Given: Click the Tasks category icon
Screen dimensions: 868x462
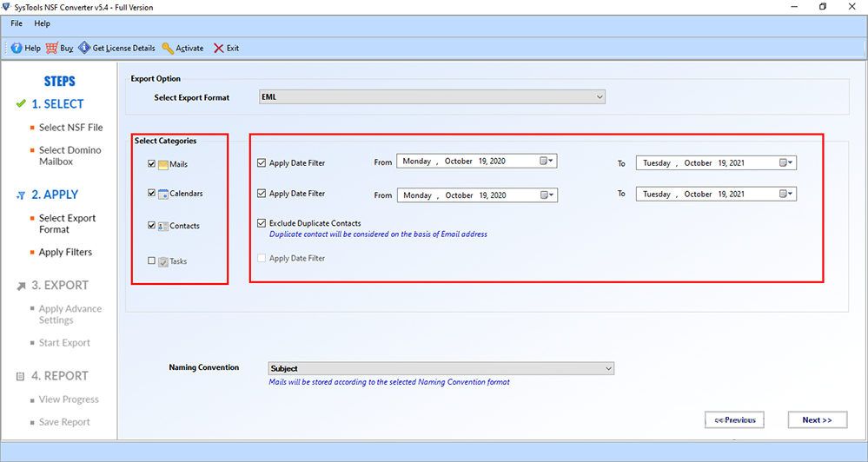Looking at the screenshot, I should [162, 261].
